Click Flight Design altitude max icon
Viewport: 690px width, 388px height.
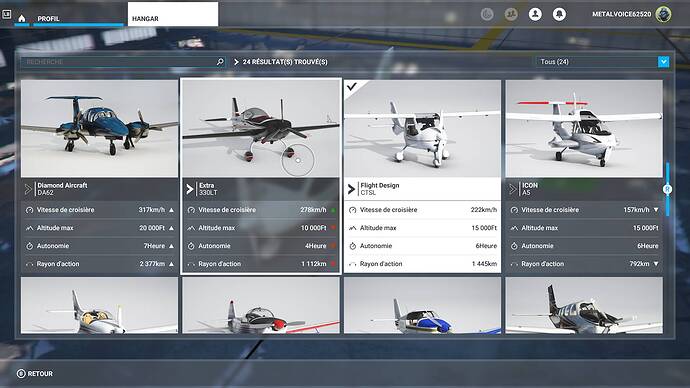[x=352, y=228]
